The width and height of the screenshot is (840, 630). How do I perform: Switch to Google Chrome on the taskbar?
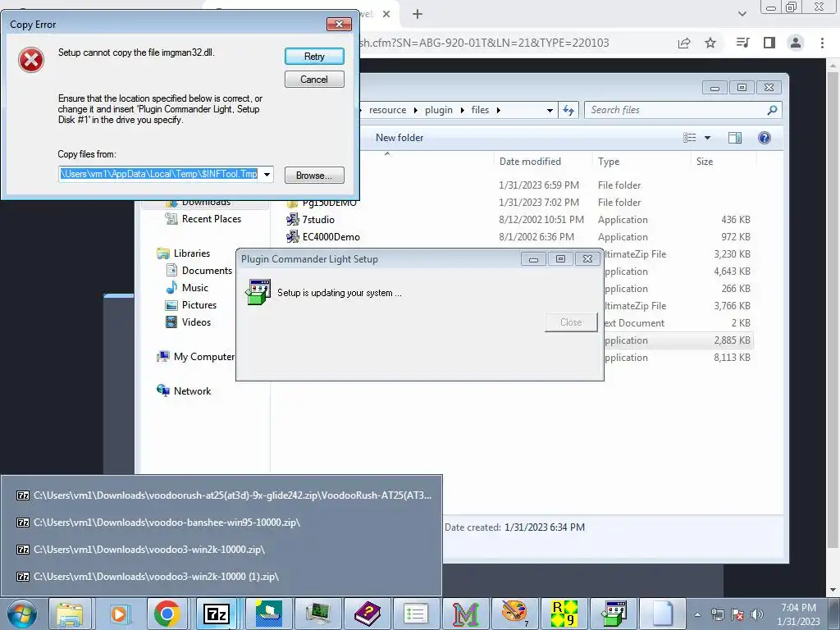point(167,614)
